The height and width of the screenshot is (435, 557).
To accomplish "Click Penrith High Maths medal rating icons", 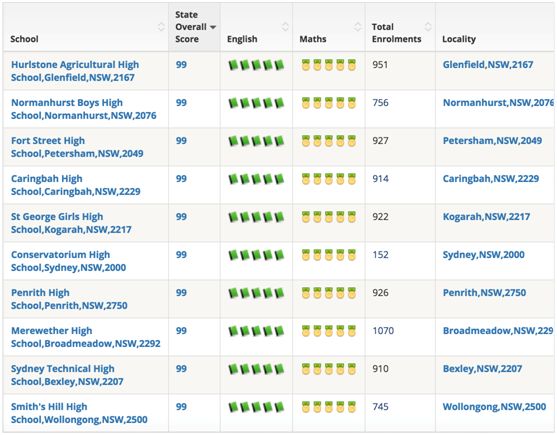I will (x=329, y=293).
